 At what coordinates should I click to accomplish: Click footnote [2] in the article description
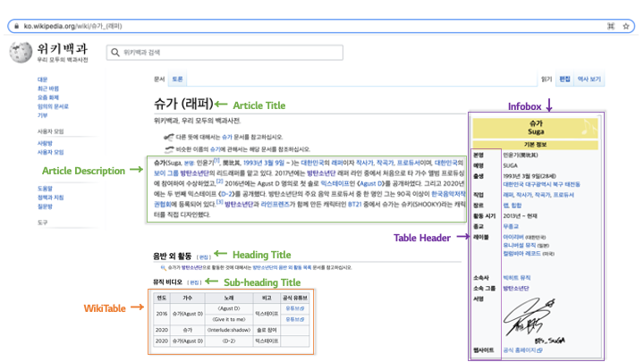pos(220,181)
